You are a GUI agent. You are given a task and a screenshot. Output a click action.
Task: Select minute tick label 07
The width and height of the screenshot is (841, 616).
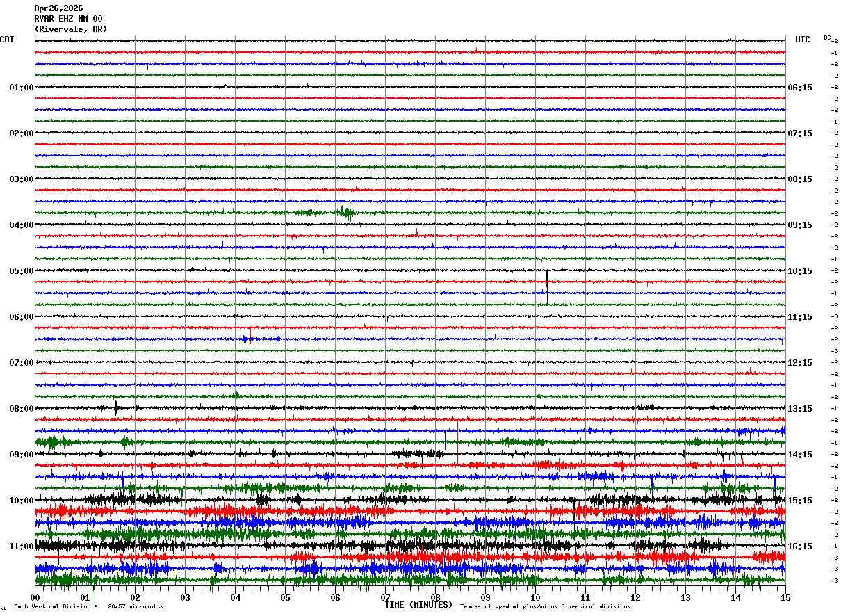pos(386,597)
